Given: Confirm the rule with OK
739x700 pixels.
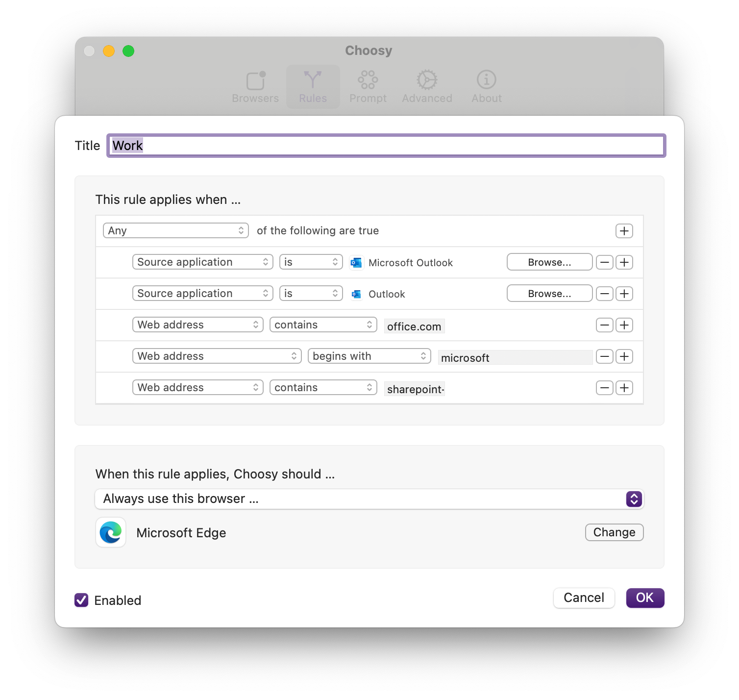Looking at the screenshot, I should click(645, 598).
